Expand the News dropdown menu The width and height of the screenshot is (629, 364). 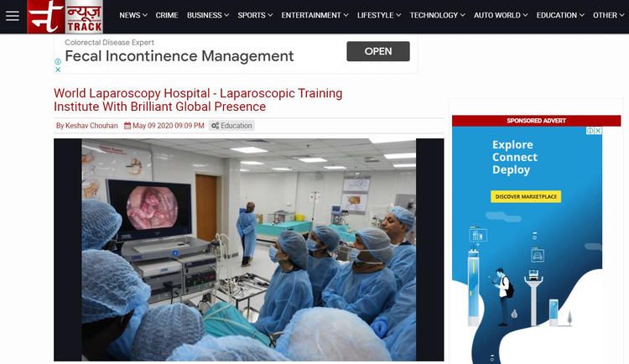coord(133,15)
